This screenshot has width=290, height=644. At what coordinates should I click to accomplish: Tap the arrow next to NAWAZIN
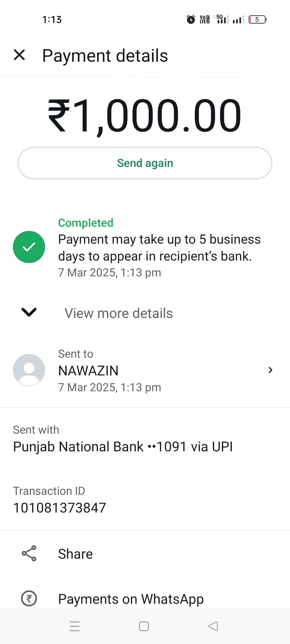coord(270,370)
